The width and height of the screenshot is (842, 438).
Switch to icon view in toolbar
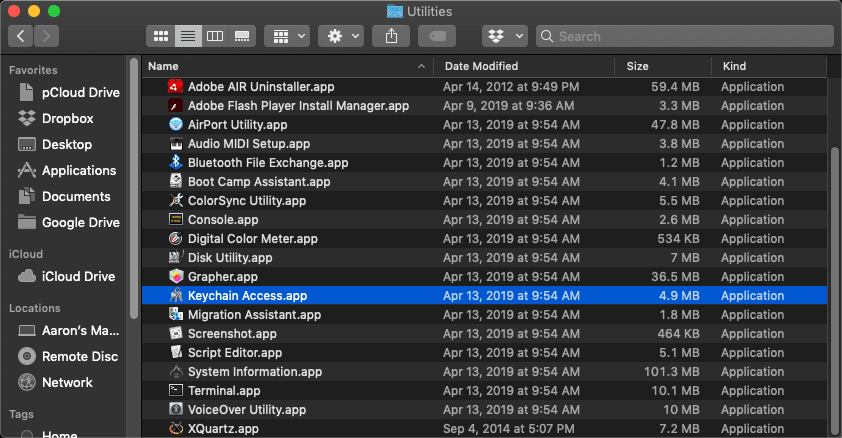click(x=159, y=36)
